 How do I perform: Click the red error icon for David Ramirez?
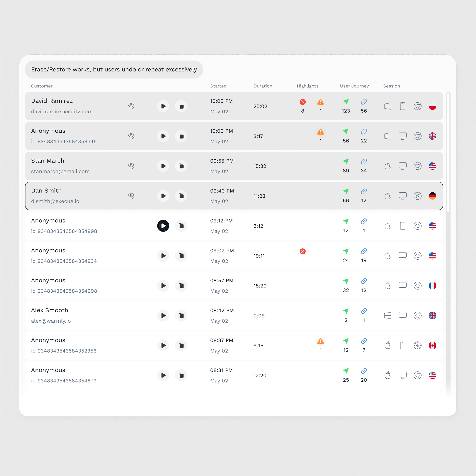pos(303,102)
